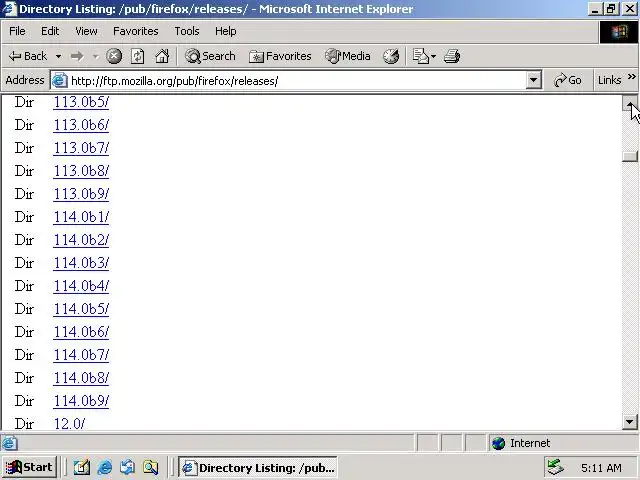Click the status bar page icon
Screen dimensions: 640x480
[10, 443]
